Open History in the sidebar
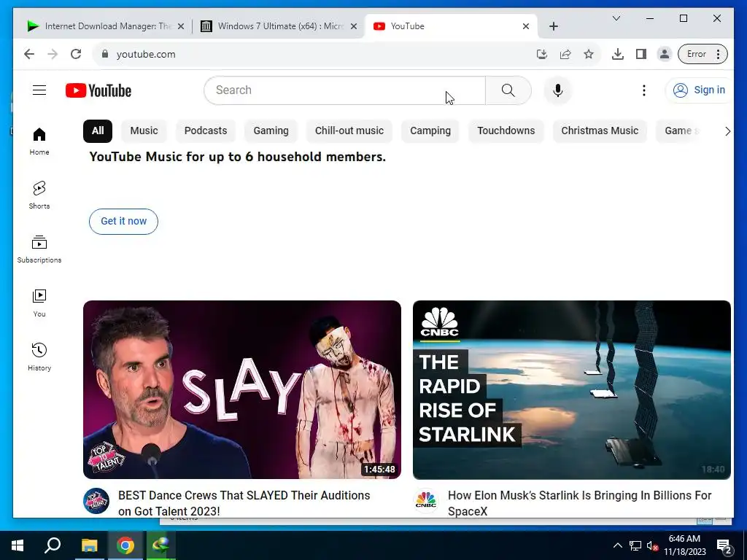 coord(39,357)
